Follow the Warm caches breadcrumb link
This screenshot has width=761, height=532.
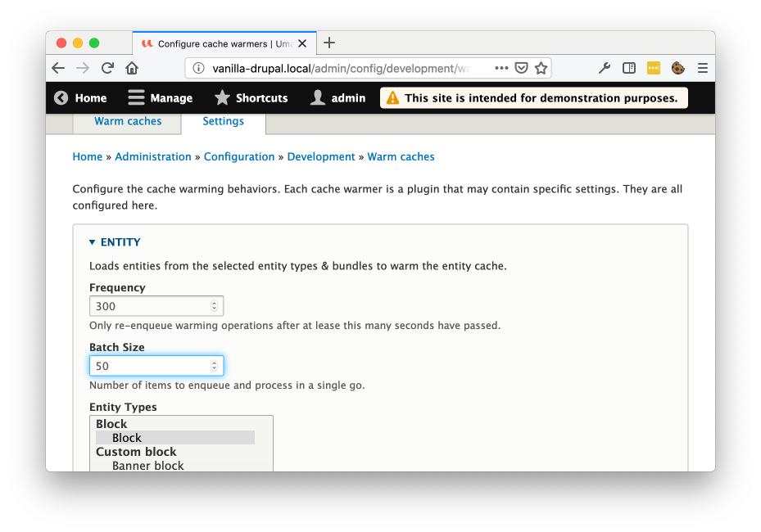(401, 156)
